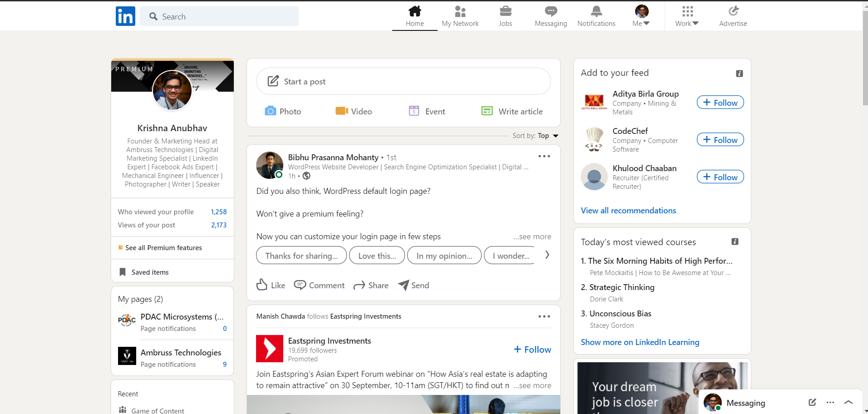This screenshot has width=868, height=414.
Task: Click info icon on Add to your feed
Action: tap(740, 74)
